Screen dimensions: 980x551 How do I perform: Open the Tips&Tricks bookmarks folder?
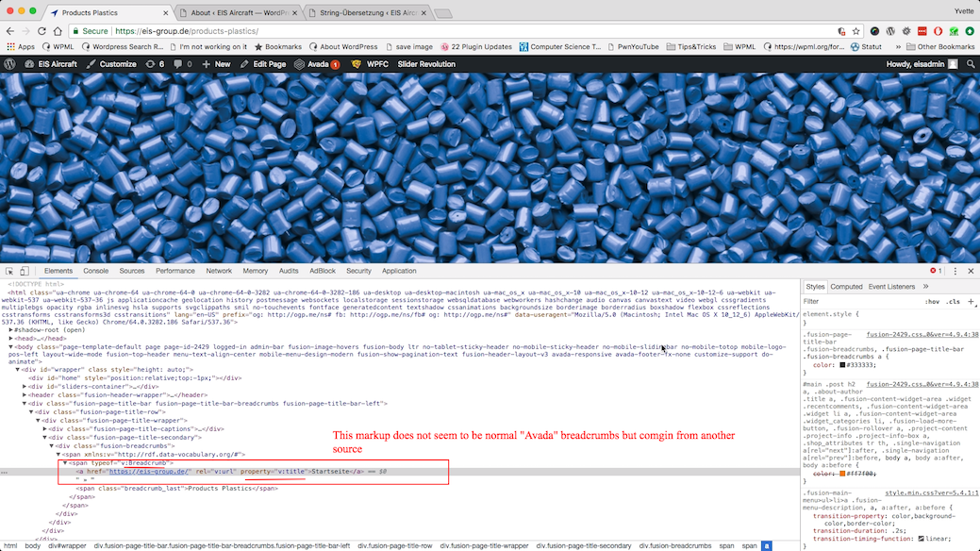(x=690, y=46)
